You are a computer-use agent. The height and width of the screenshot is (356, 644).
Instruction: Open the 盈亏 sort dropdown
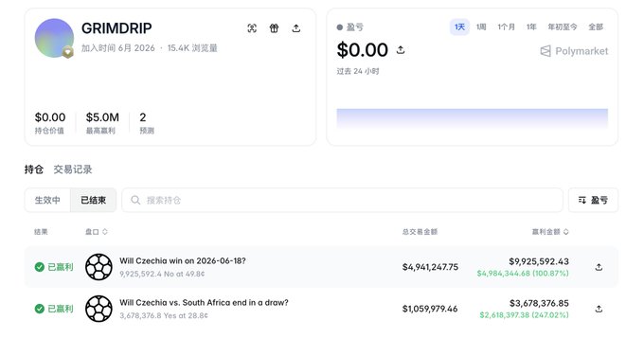593,200
